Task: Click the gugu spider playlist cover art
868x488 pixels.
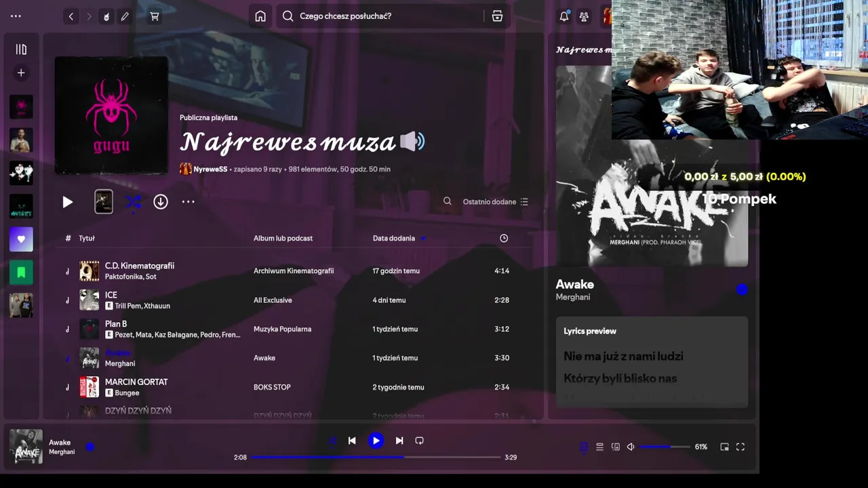Action: [x=111, y=115]
